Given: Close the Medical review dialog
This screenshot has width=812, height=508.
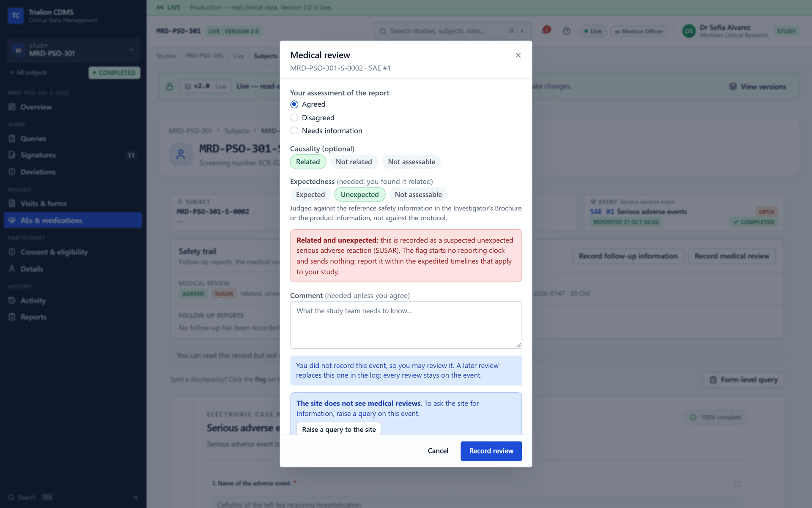Looking at the screenshot, I should pos(518,55).
